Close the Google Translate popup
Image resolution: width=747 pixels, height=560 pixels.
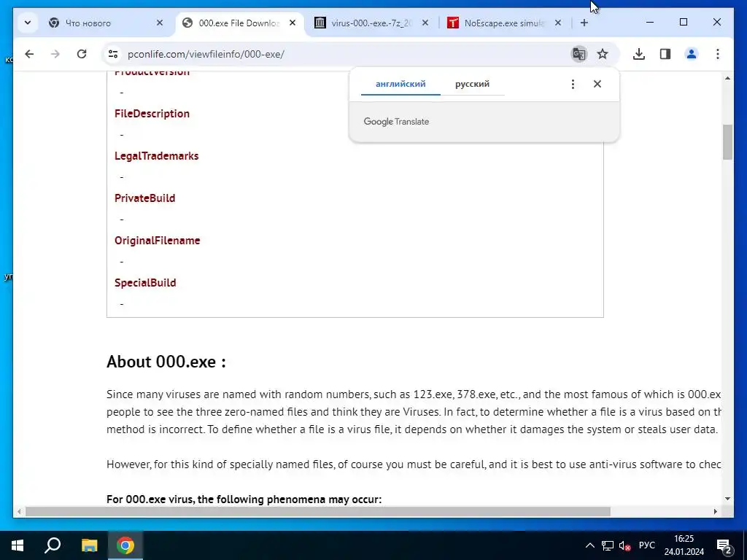point(597,85)
